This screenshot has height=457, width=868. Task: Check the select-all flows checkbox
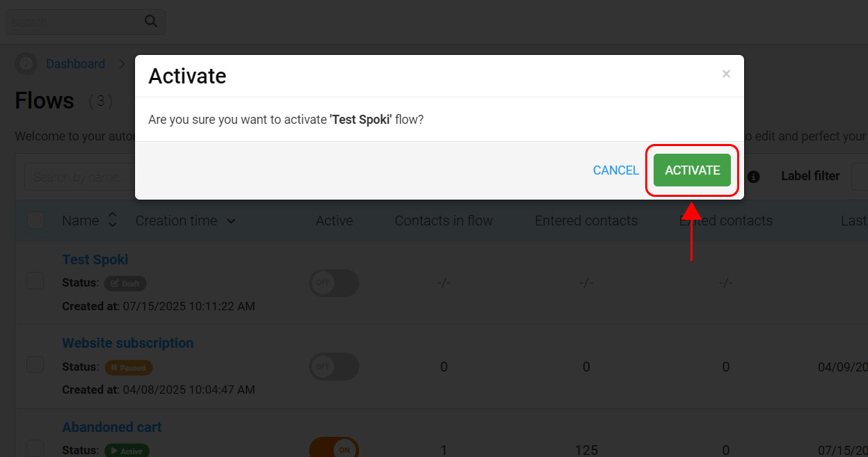pos(35,221)
